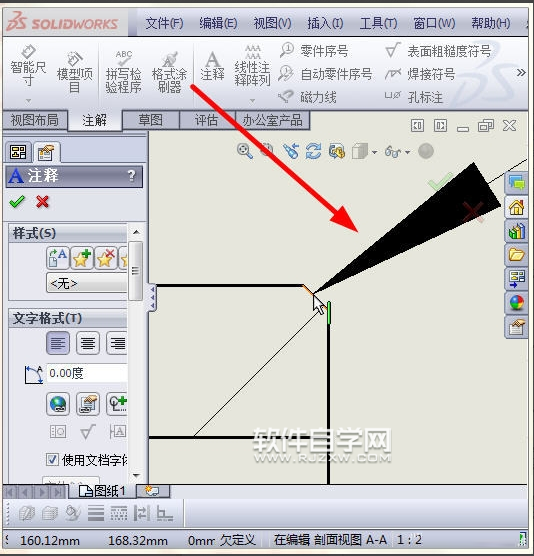The width and height of the screenshot is (534, 556).
Task: Confirm the note with green checkmark
Action: click(x=17, y=202)
